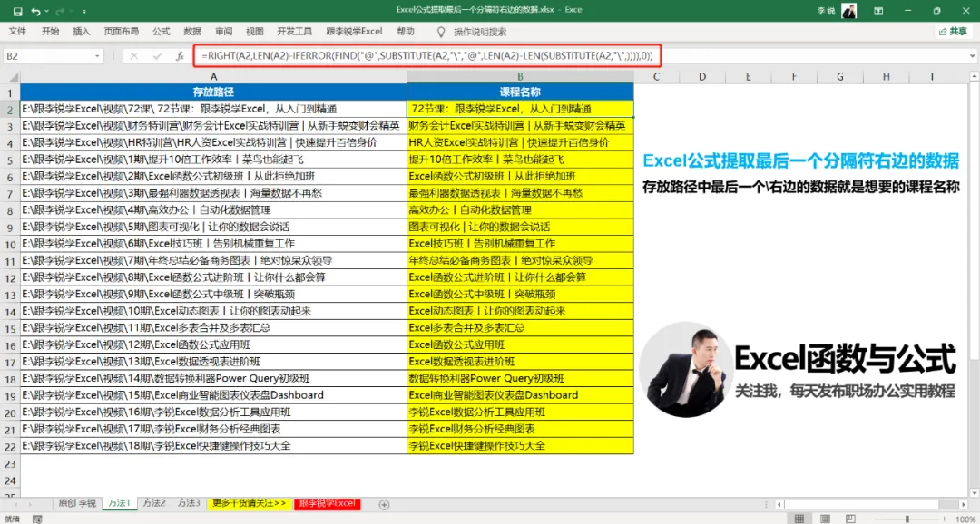Click inside the formula bar RIGHT formula
980x524 pixels.
click(x=426, y=56)
